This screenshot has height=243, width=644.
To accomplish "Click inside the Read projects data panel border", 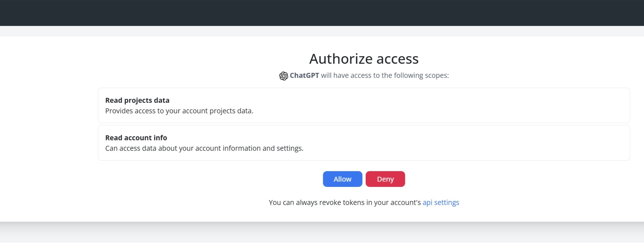I will 456,106.
